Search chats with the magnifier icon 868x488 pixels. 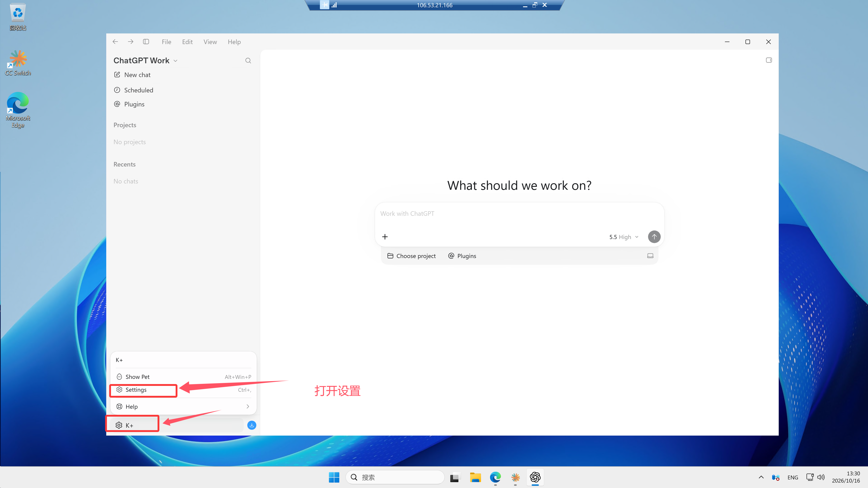click(248, 61)
